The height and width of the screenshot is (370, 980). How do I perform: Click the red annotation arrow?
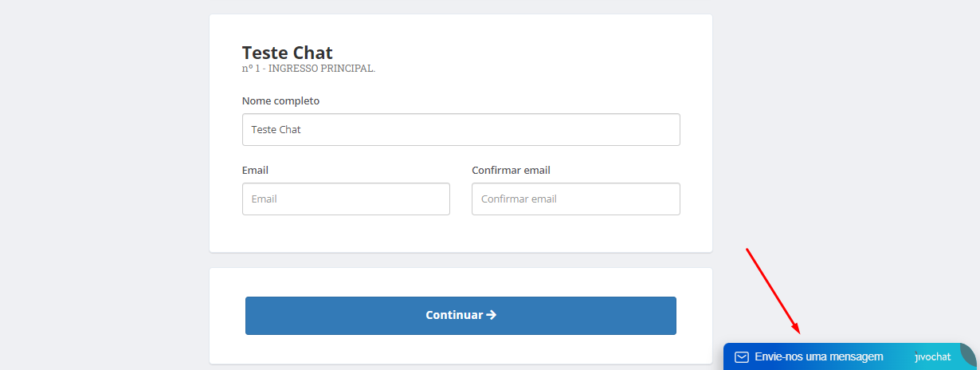[x=773, y=291]
